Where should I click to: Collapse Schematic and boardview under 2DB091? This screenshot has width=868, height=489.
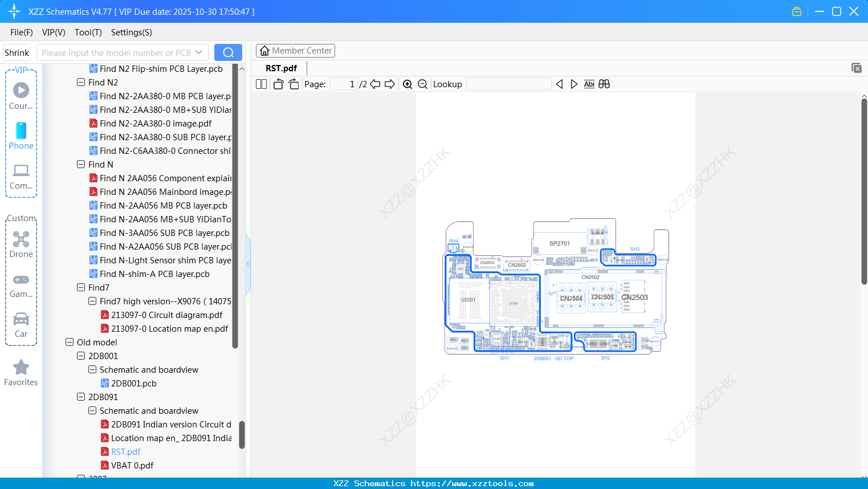92,410
